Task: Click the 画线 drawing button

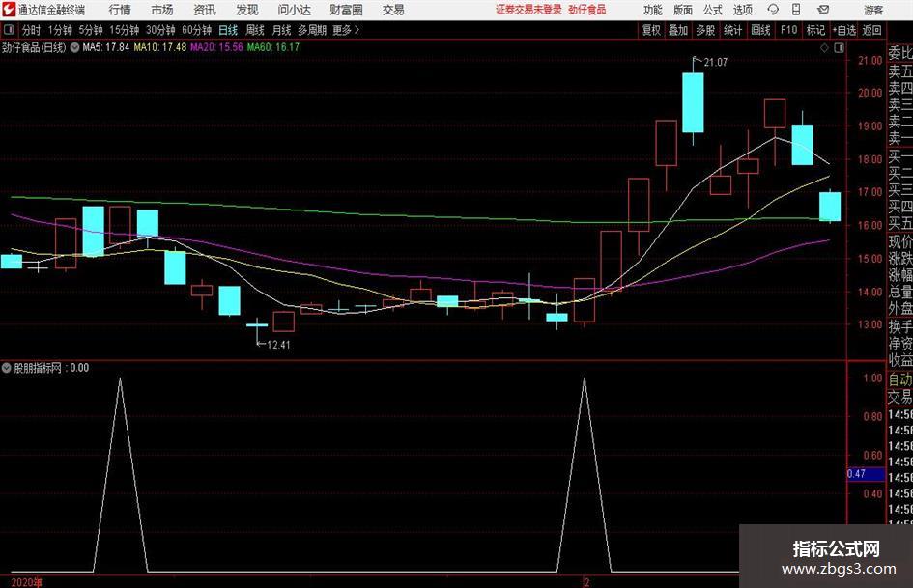Action: (x=760, y=30)
